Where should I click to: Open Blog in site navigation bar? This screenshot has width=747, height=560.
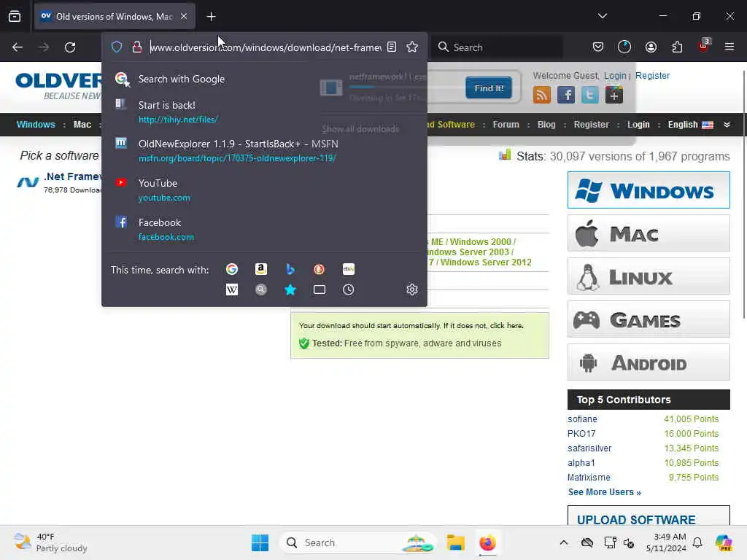pyautogui.click(x=546, y=124)
